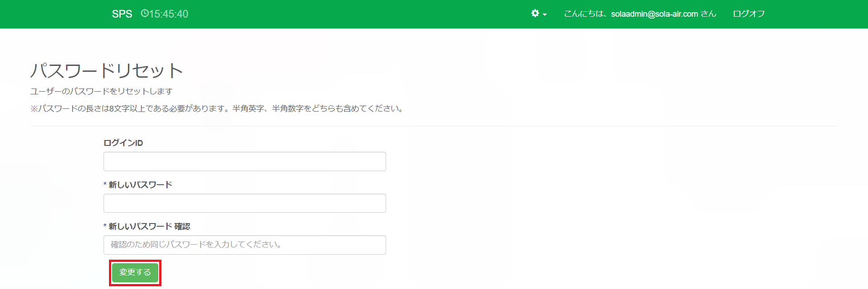The height and width of the screenshot is (289, 868).
Task: Click the ユーザーのパスワードをリセットします subtitle
Action: click(101, 91)
